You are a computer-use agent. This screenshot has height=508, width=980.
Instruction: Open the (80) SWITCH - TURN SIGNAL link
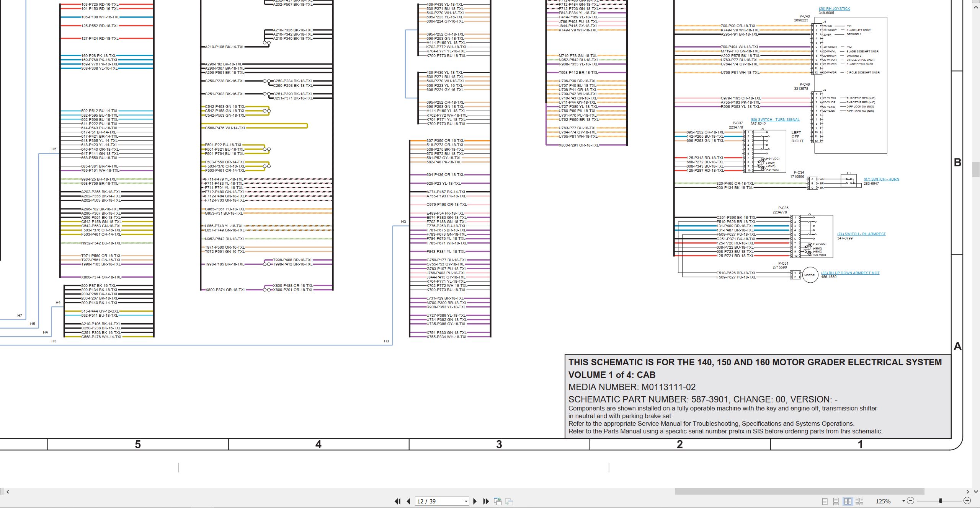[x=775, y=120]
